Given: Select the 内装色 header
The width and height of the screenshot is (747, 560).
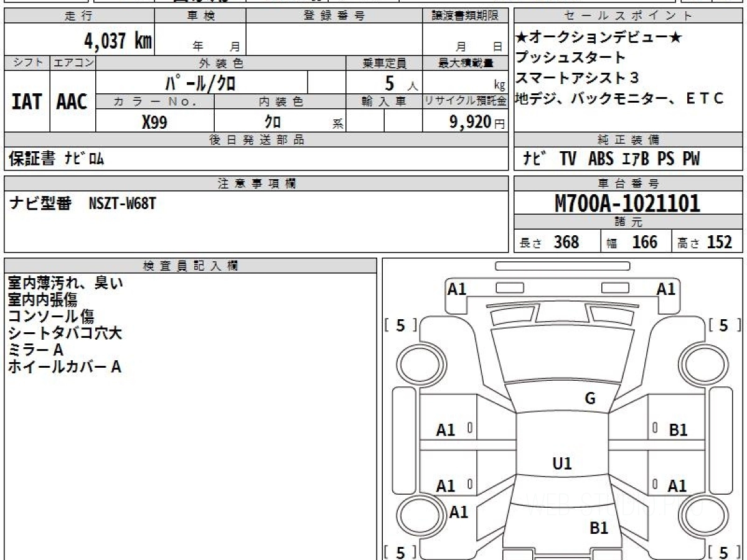Looking at the screenshot, I should pyautogui.click(x=280, y=102).
